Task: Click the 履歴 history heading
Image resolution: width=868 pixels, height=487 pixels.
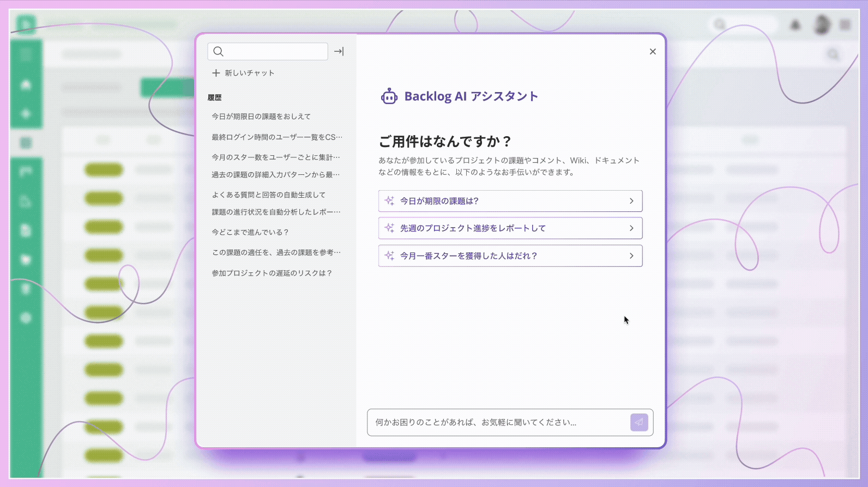Action: tap(214, 98)
